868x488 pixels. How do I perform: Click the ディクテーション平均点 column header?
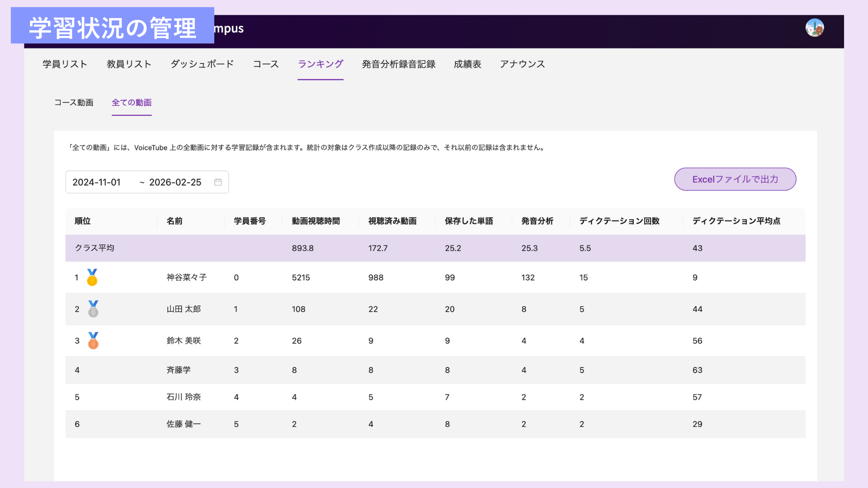pos(736,221)
